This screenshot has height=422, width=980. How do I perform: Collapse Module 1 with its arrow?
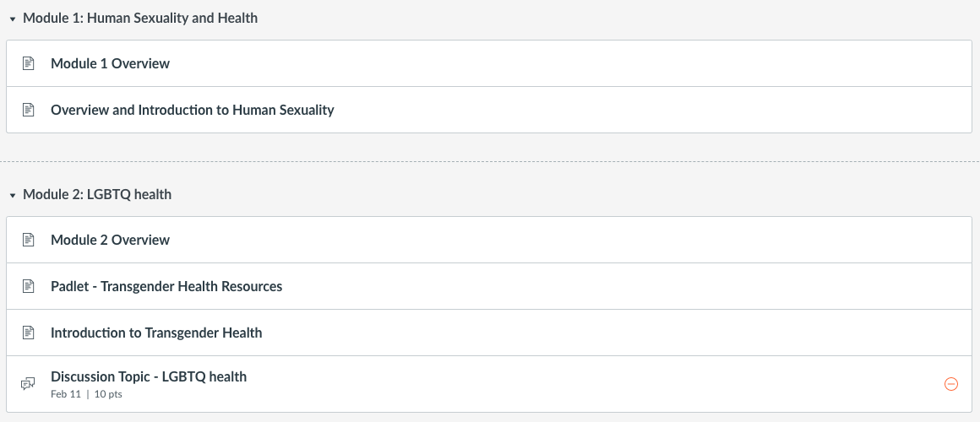click(13, 18)
